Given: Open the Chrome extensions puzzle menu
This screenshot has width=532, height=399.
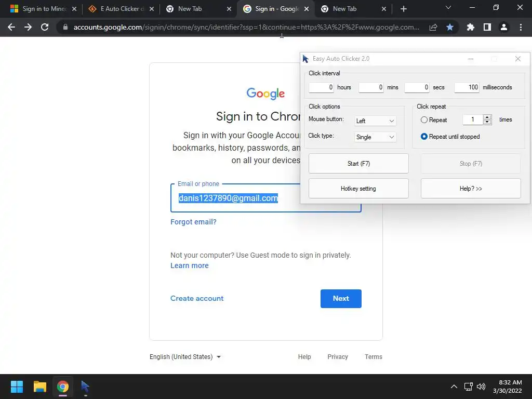Looking at the screenshot, I should point(470,27).
